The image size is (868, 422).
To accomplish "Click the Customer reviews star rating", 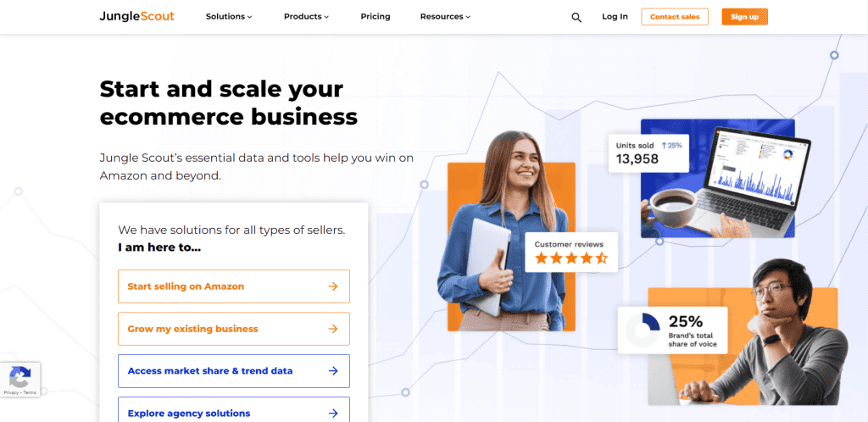I will click(x=570, y=258).
